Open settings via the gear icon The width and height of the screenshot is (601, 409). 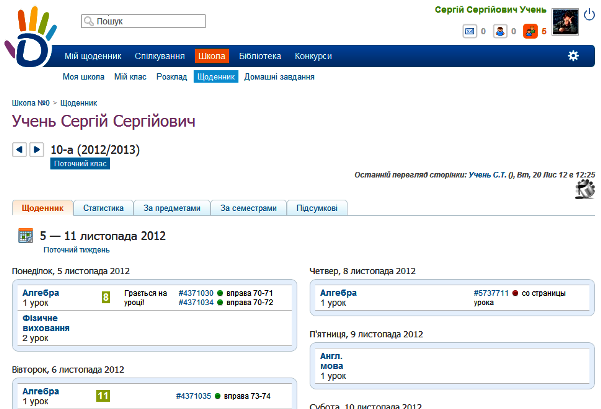point(573,56)
